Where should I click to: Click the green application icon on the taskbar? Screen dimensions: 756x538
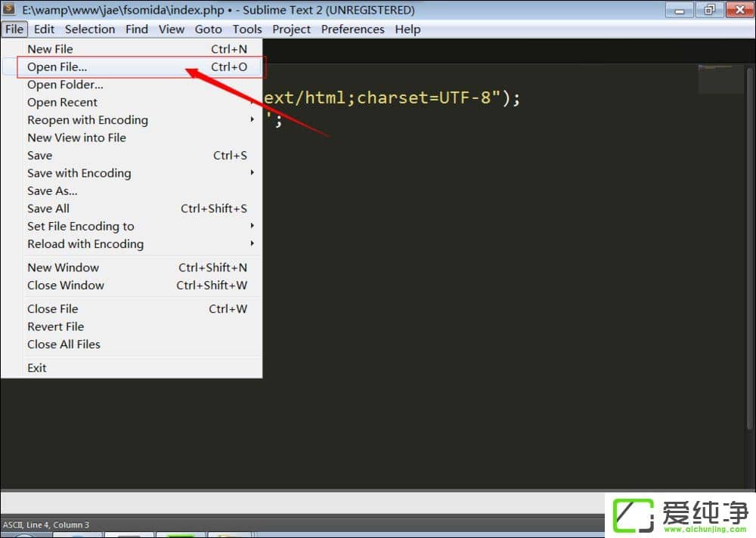click(180, 534)
